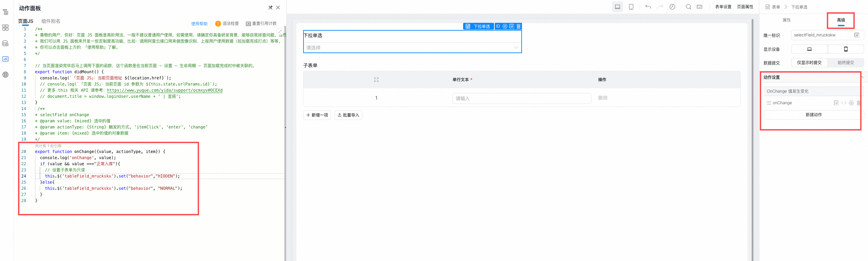This screenshot has height=261, width=868.
Task: Open the yuque.com API reference link in code
Action: pyautogui.click(x=165, y=90)
